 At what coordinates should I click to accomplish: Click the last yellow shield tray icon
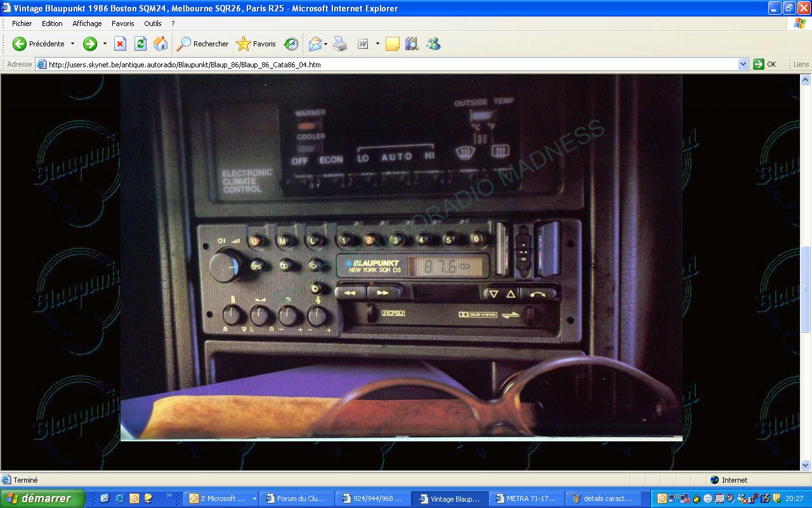(776, 498)
